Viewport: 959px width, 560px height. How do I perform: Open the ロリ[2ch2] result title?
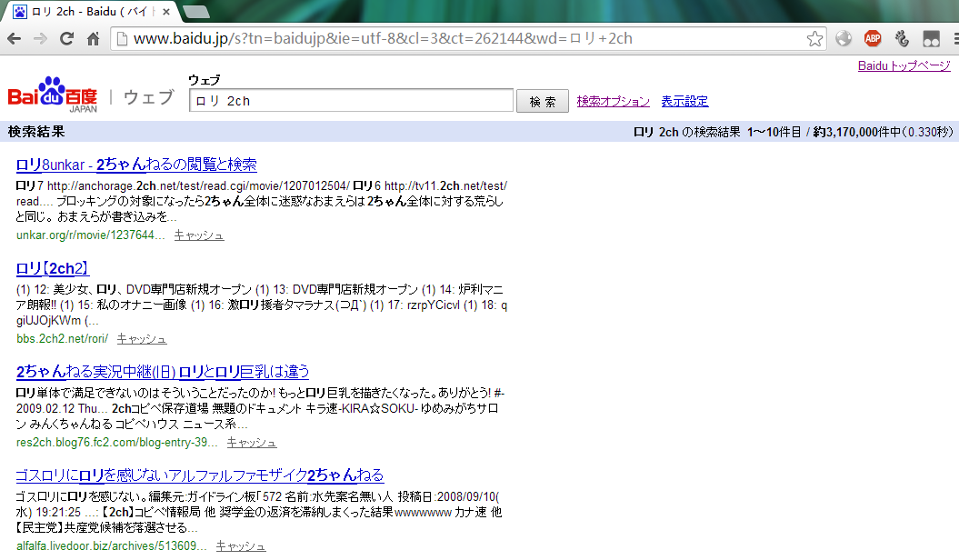pos(53,268)
